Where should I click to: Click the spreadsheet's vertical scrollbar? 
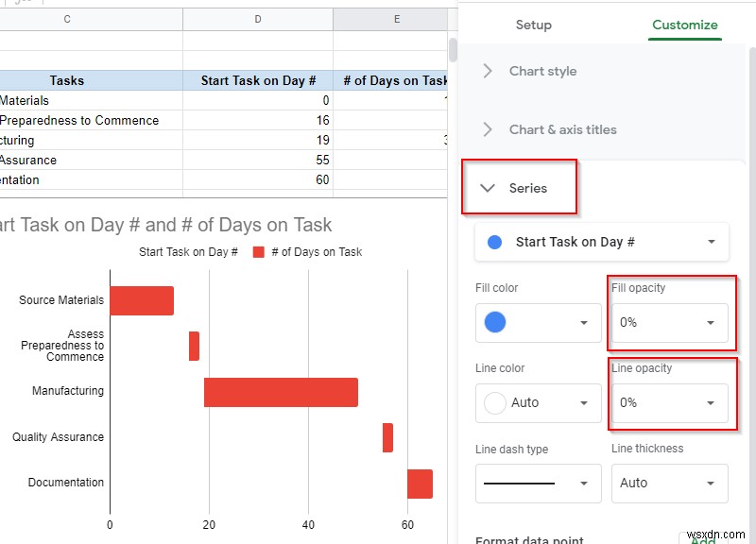[x=453, y=49]
